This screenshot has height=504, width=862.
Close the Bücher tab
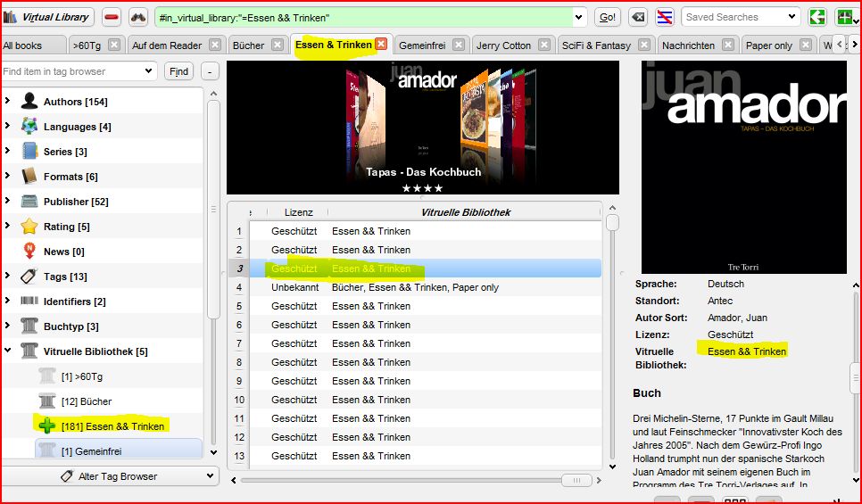pos(278,45)
